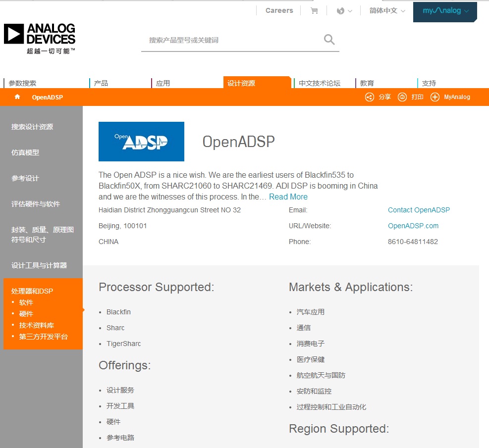Click the 打印 print label

coord(417,97)
